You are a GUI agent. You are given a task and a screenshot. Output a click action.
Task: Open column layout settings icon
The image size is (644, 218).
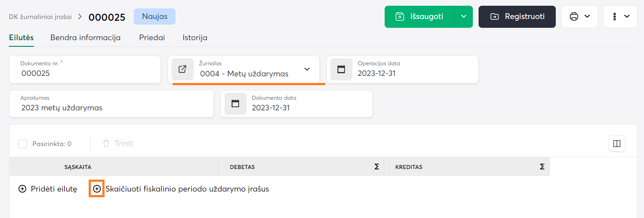pos(617,143)
